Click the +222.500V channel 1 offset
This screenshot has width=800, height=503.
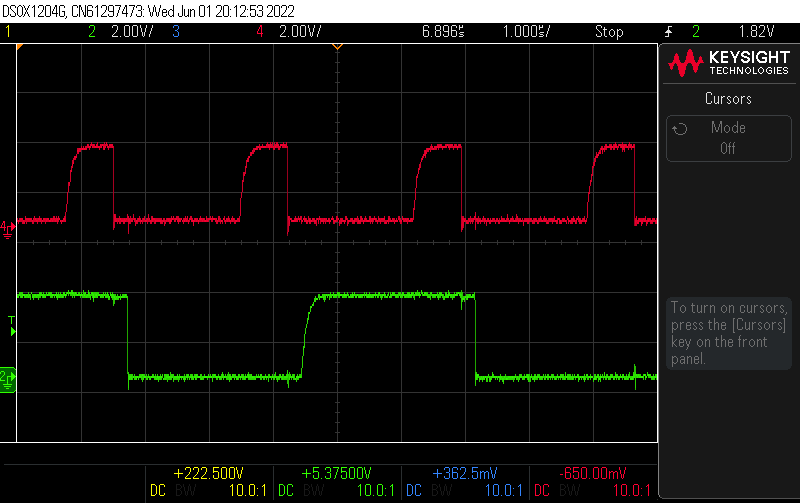click(209, 473)
